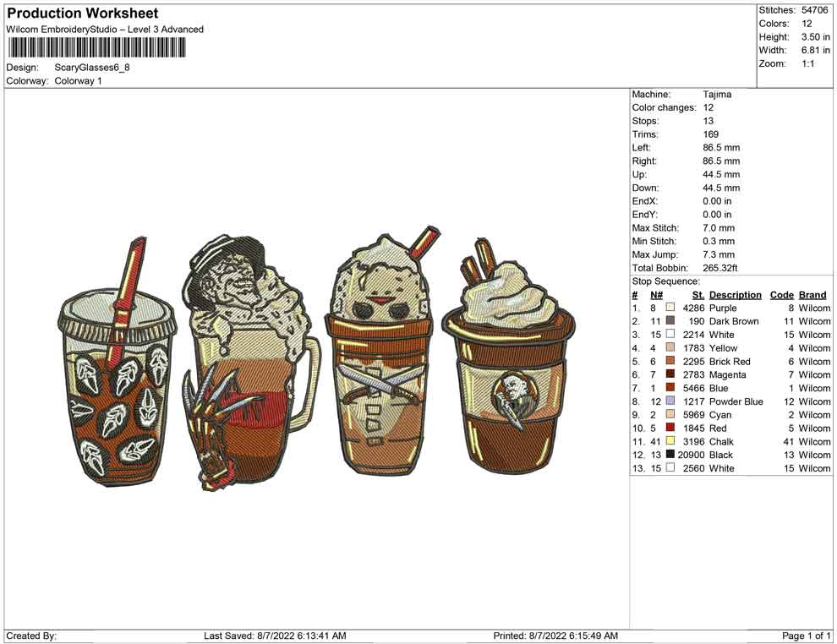Click the Trims value 169
The height and width of the screenshot is (644, 837).
tap(710, 134)
